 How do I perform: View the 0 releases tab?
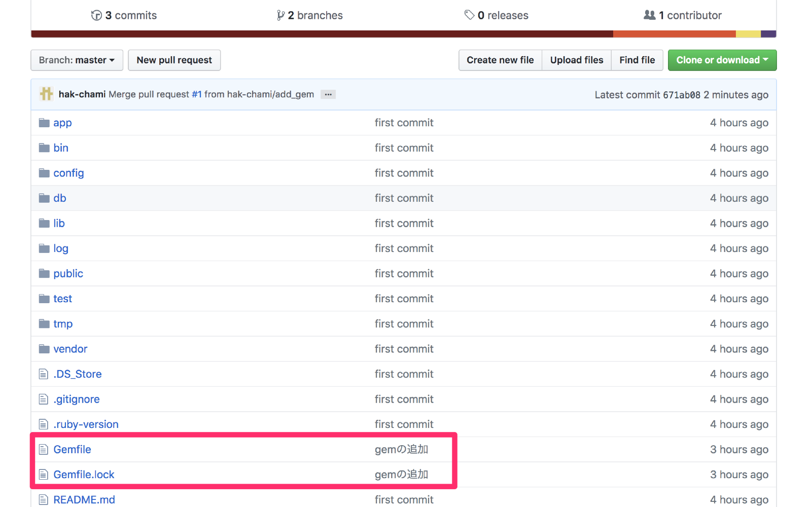(497, 15)
